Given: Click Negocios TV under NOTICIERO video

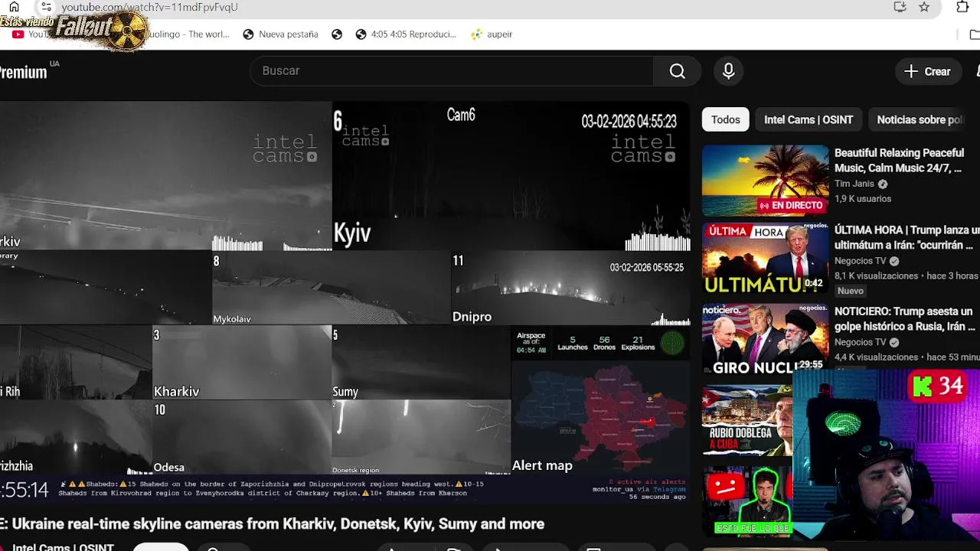Looking at the screenshot, I should point(860,342).
